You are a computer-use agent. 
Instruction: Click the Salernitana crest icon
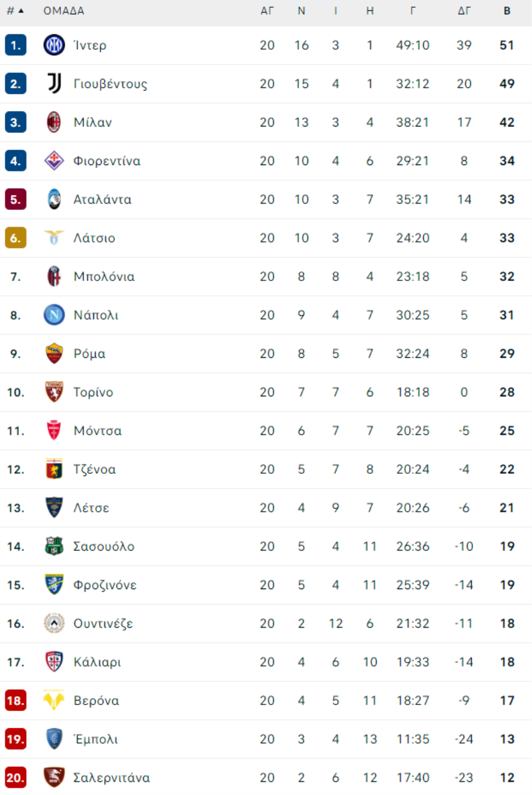(54, 777)
